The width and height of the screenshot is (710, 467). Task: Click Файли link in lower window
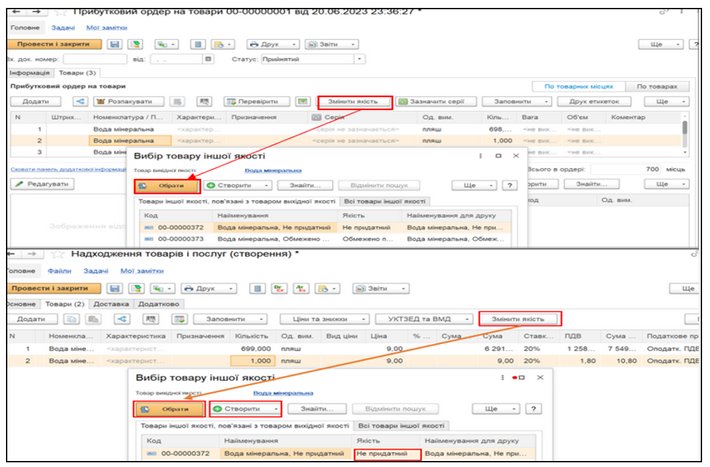(60, 271)
